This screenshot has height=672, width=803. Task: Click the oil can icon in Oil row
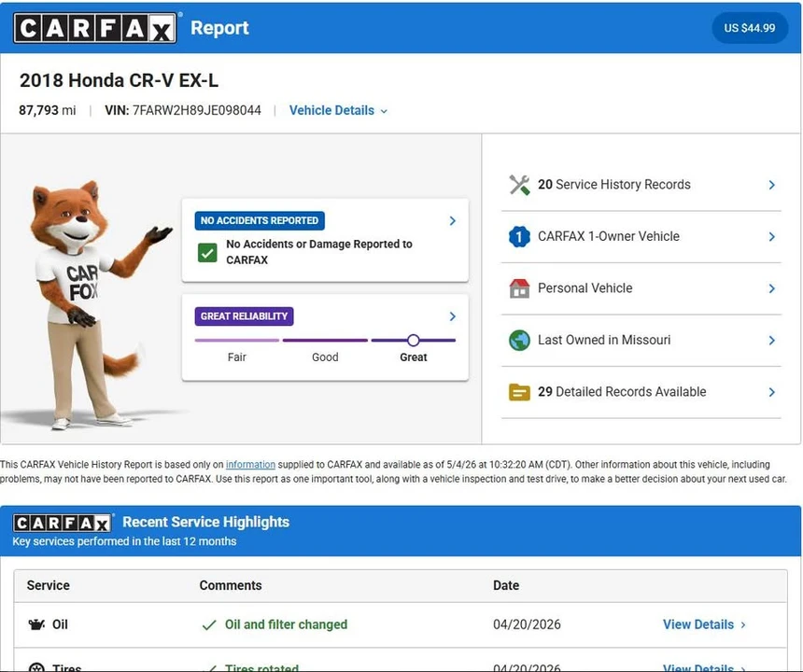(36, 624)
